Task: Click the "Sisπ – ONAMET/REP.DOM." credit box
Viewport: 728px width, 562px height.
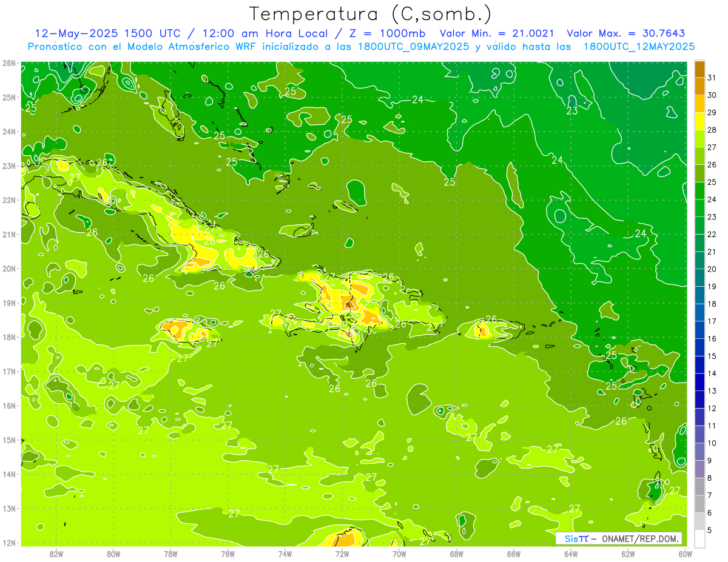Action: (618, 538)
